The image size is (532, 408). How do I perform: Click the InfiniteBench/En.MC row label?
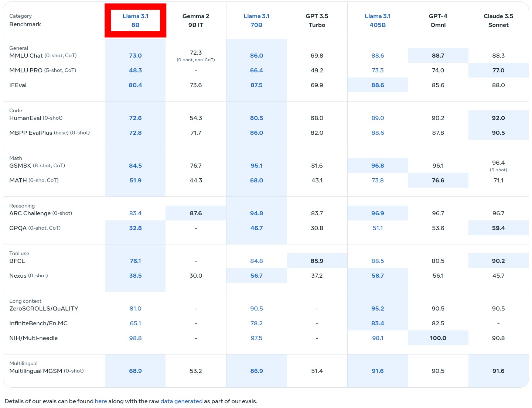(x=38, y=323)
